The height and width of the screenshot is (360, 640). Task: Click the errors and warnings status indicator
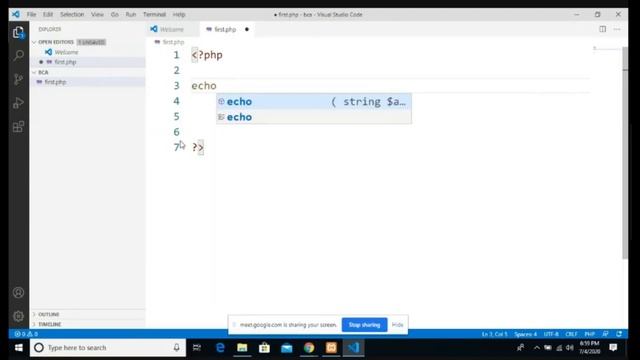(x=27, y=334)
